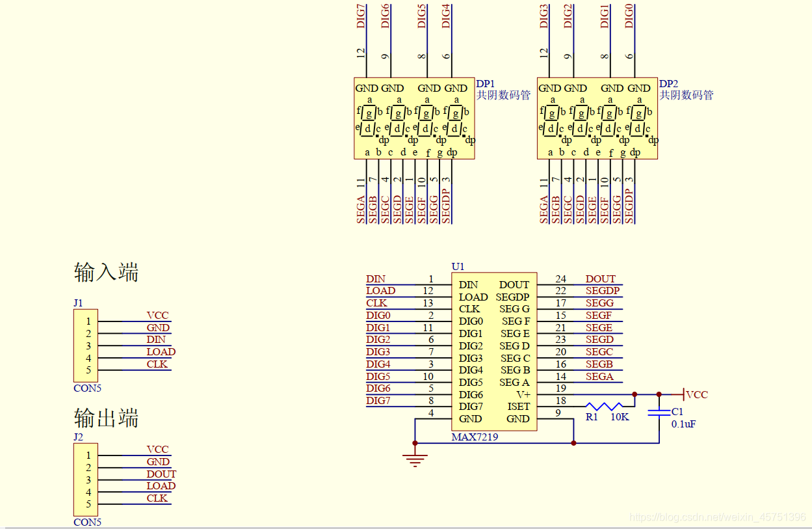
Task: Click the CON5 label under J2
Action: [87, 522]
